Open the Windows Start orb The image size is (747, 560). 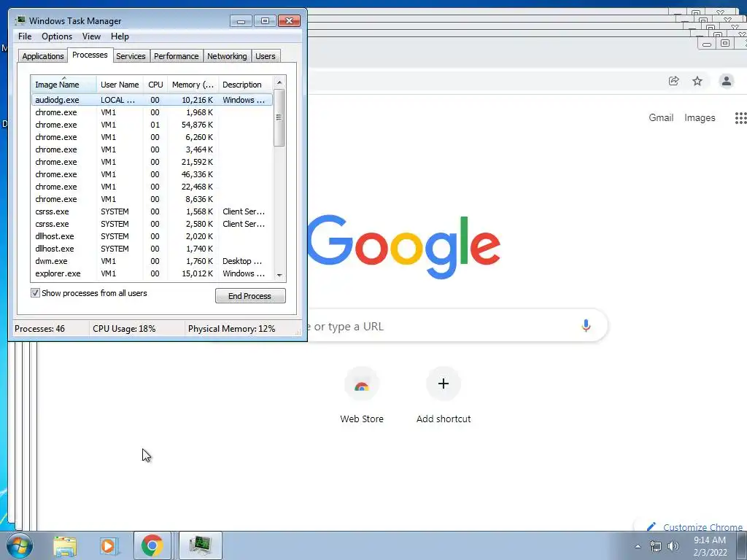tap(20, 545)
